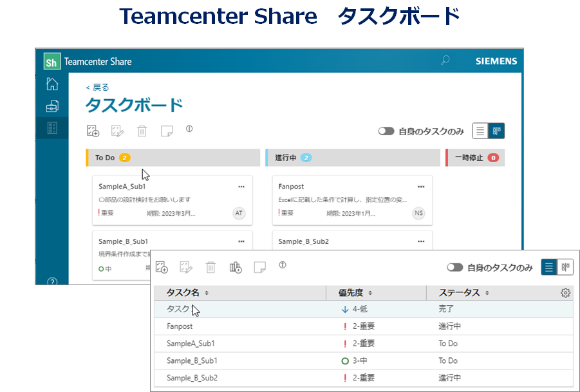This screenshot has height=392, width=580.
Task: Switch board to list view icon
Action: pos(480,131)
